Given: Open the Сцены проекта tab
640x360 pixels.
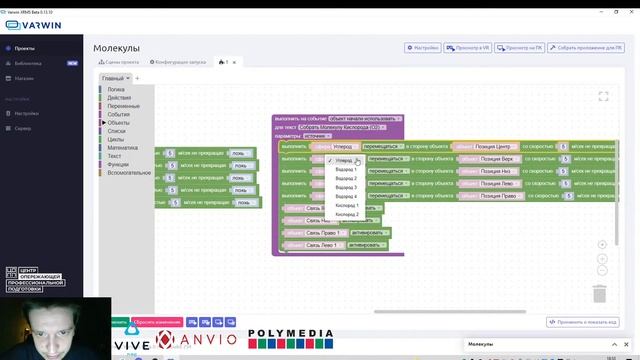Looking at the screenshot, I should (x=119, y=62).
